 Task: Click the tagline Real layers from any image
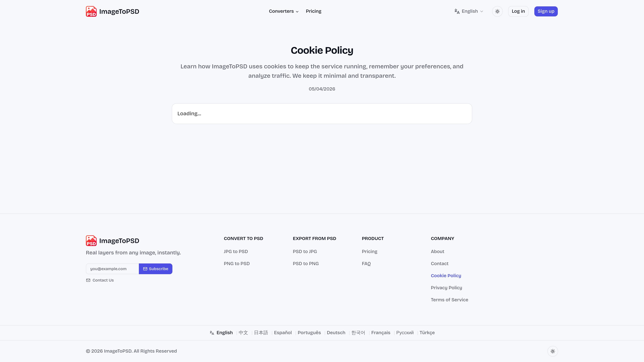tap(133, 253)
